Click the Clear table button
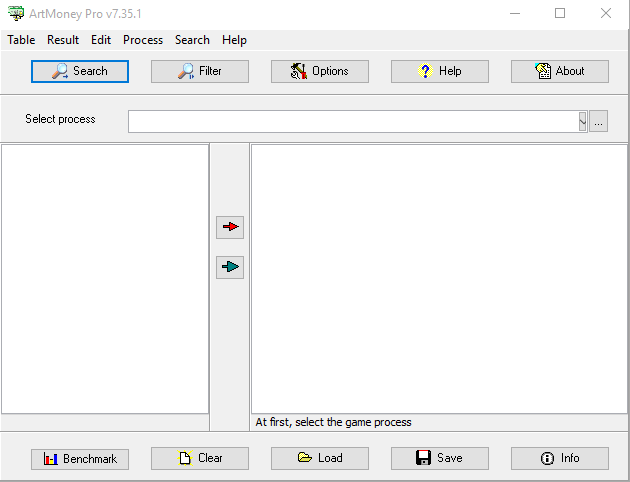The width and height of the screenshot is (630, 482). [200, 458]
